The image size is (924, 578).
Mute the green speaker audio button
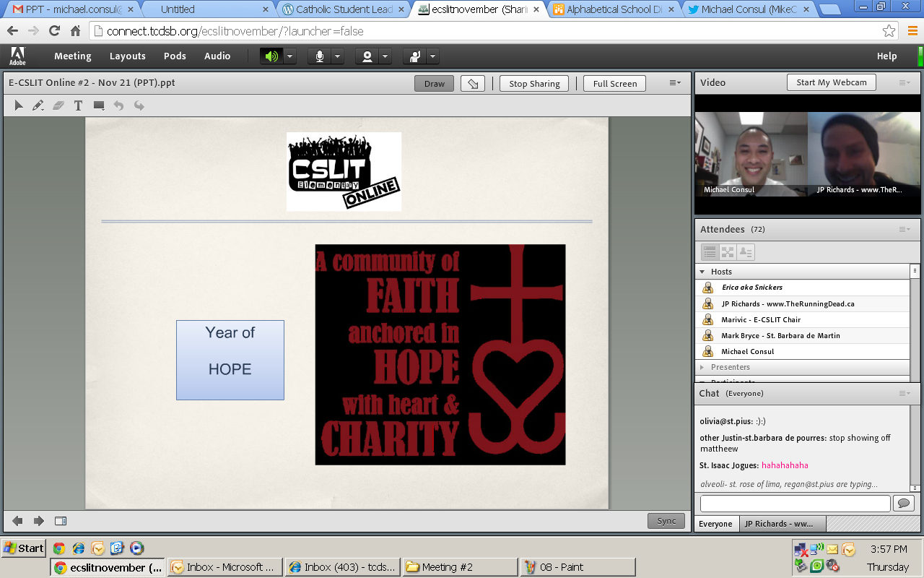point(271,56)
